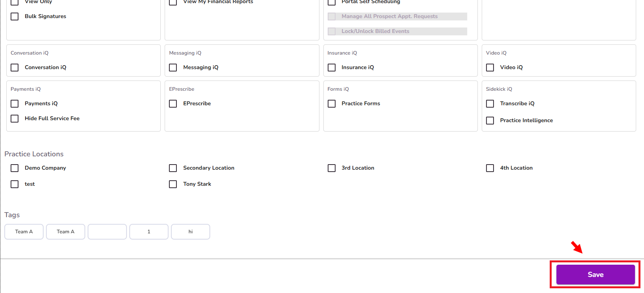Viewport: 644px width, 293px height.
Task: Select the leftmost Team A tag
Action: click(x=24, y=232)
